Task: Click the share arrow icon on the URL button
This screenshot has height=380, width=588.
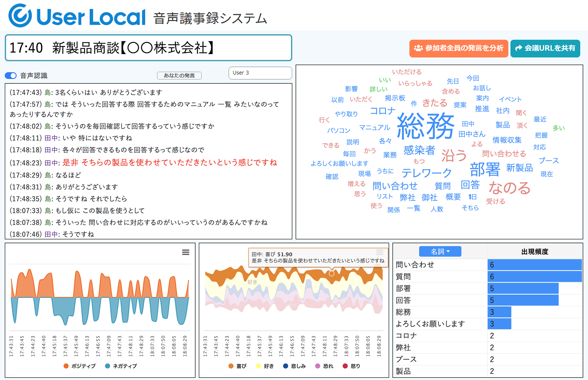Action: (x=519, y=48)
